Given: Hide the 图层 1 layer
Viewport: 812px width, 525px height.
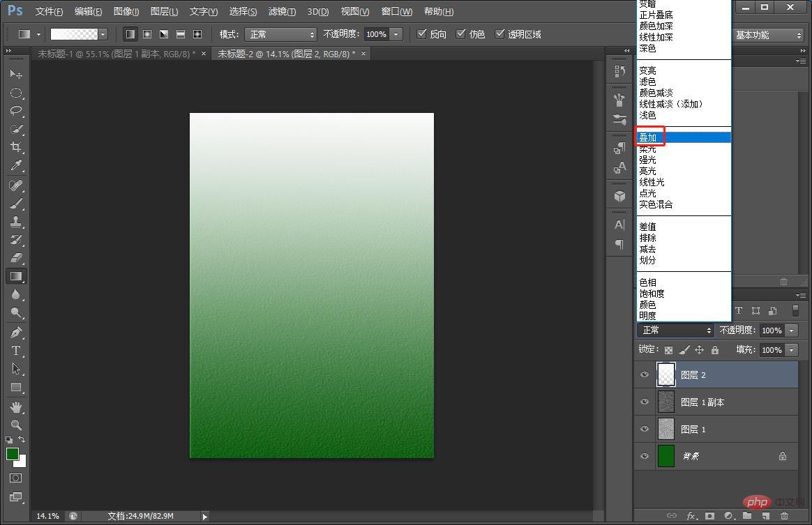Looking at the screenshot, I should pyautogui.click(x=645, y=429).
